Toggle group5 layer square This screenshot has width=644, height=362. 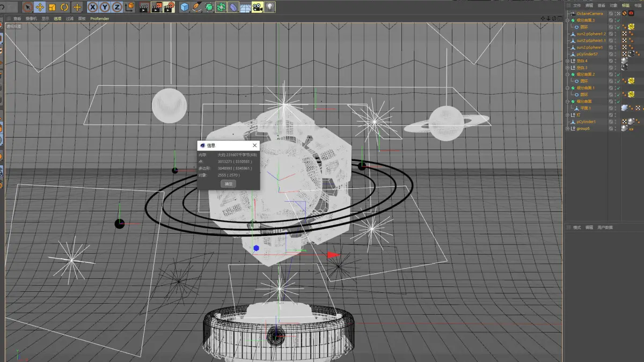tap(611, 128)
